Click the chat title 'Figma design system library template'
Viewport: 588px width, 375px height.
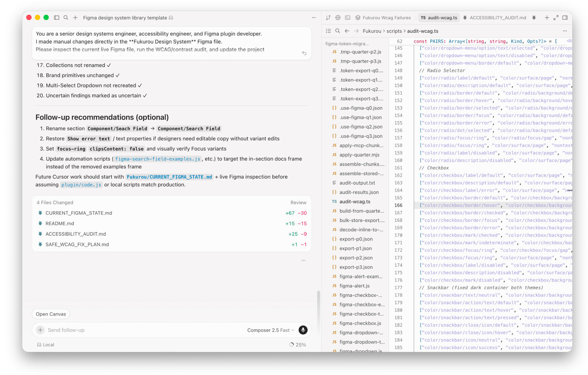tap(125, 18)
